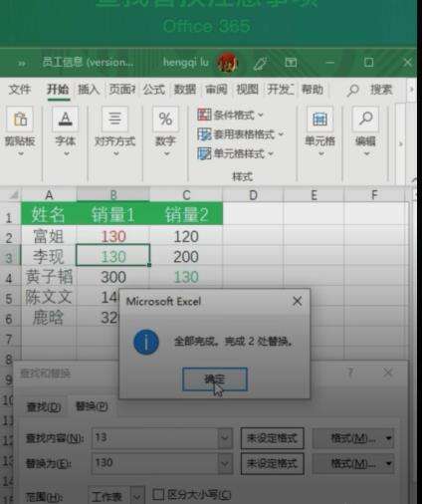The height and width of the screenshot is (504, 423).
Task: Open the Number (数字) percent icon
Action: pyautogui.click(x=165, y=119)
